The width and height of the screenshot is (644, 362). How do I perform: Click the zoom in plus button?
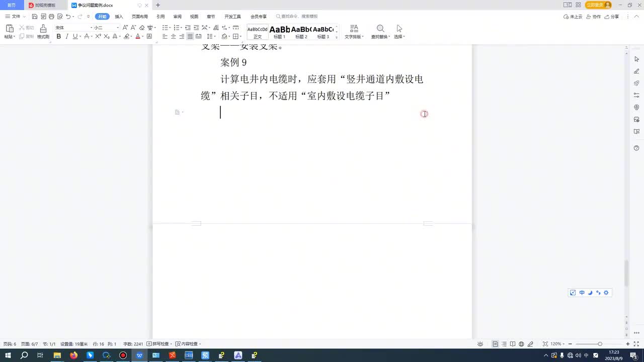click(628, 344)
